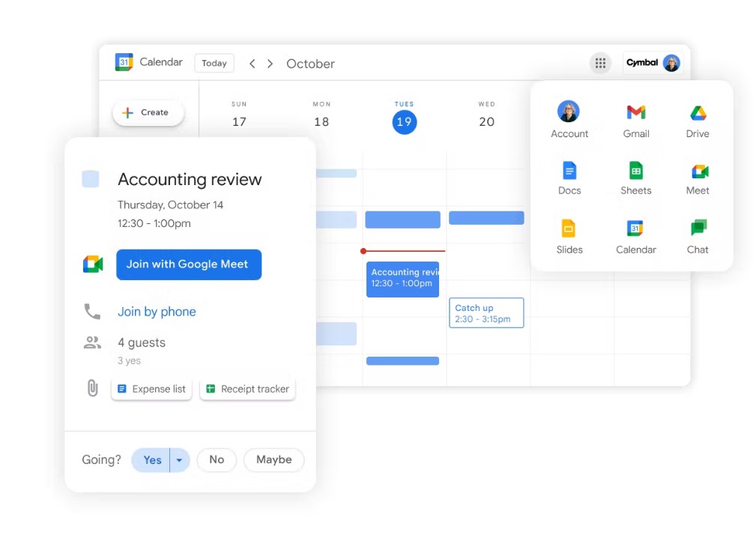The image size is (756, 541).
Task: Open the October month label
Action: [310, 64]
